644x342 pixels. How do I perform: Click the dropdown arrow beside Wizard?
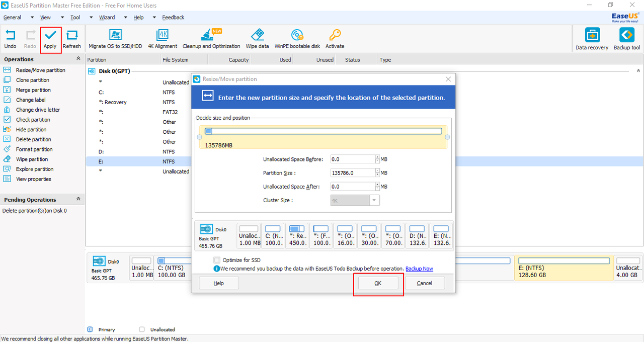125,18
